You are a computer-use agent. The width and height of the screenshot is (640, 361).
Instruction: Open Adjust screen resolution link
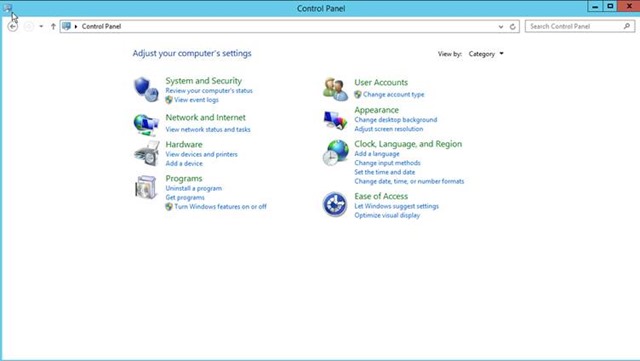389,129
